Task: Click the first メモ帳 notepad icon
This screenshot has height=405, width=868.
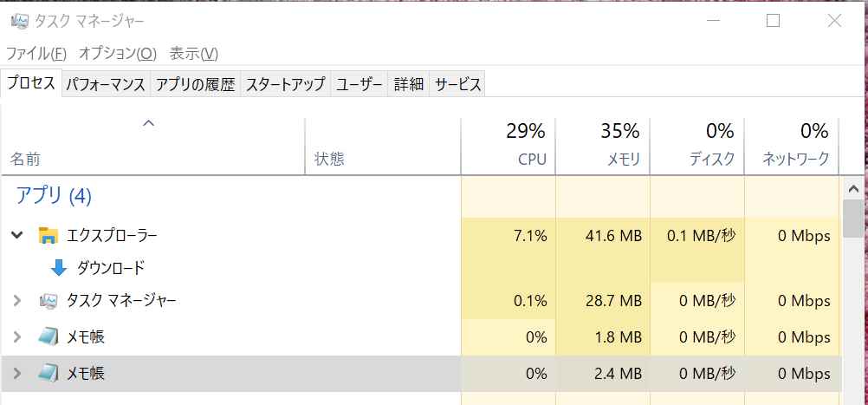Action: click(49, 336)
